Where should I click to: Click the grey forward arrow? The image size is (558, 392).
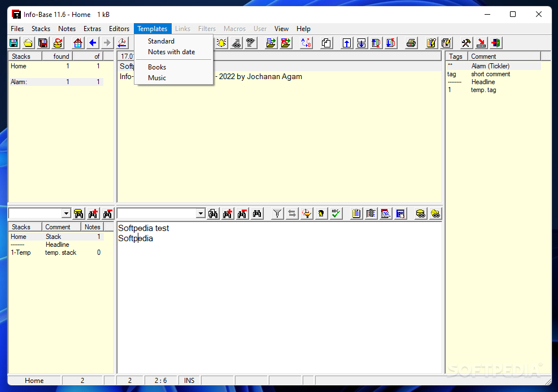[x=107, y=43]
